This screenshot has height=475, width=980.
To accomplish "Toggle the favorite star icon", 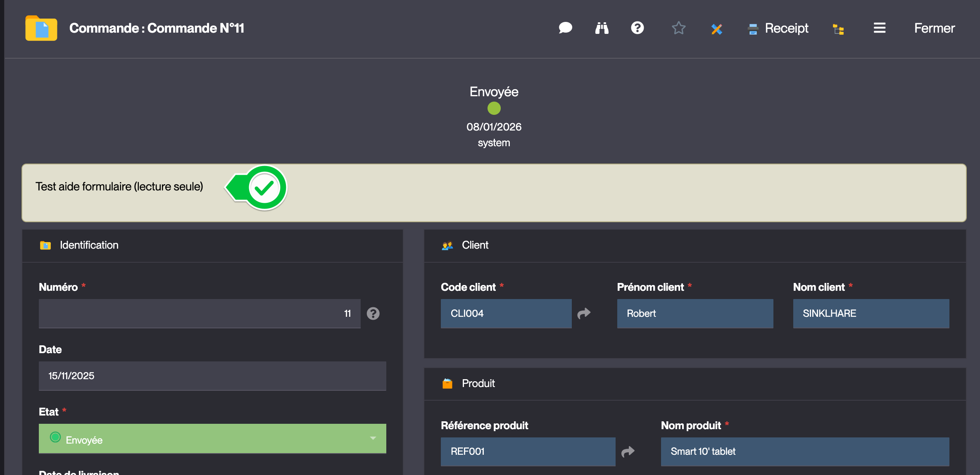I will pos(678,28).
